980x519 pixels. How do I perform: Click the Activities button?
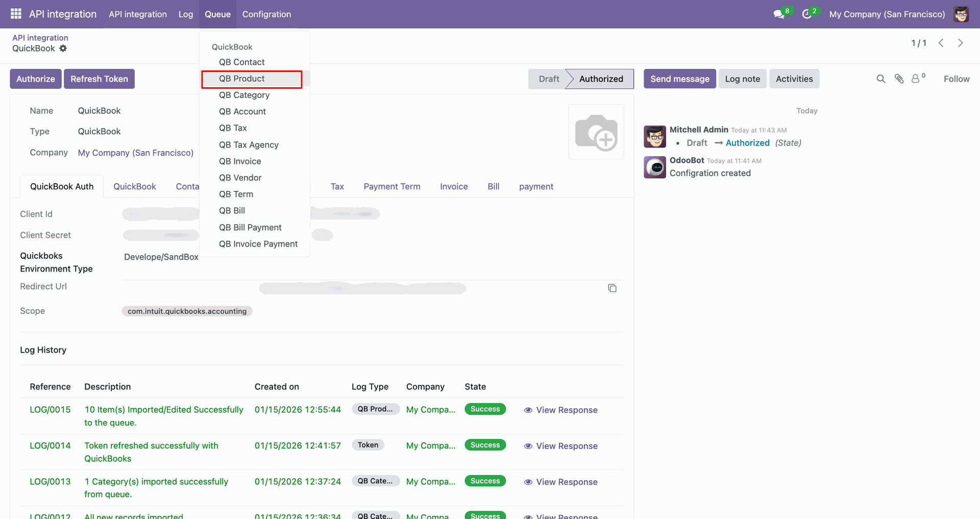794,79
